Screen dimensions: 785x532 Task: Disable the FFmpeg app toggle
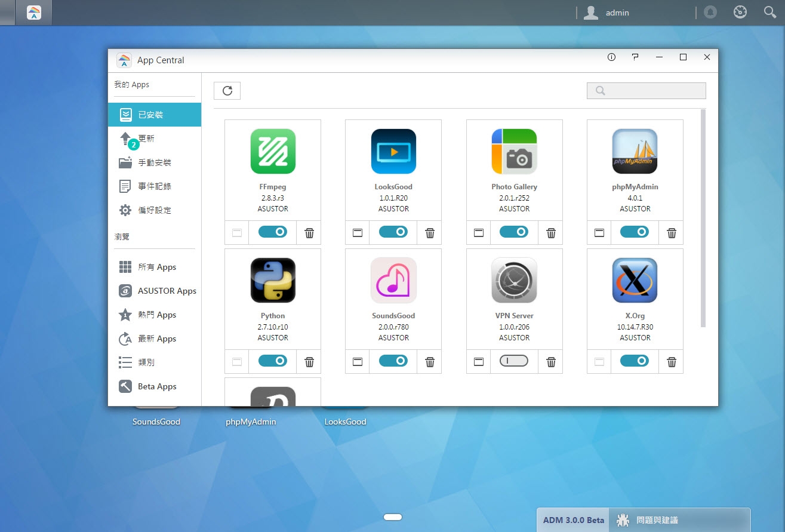[x=273, y=232]
